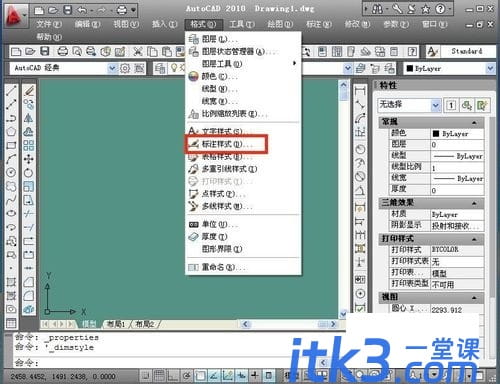The height and width of the screenshot is (384, 500).
Task: Collapse the 常规 section in 特性 panel
Action: click(x=474, y=123)
